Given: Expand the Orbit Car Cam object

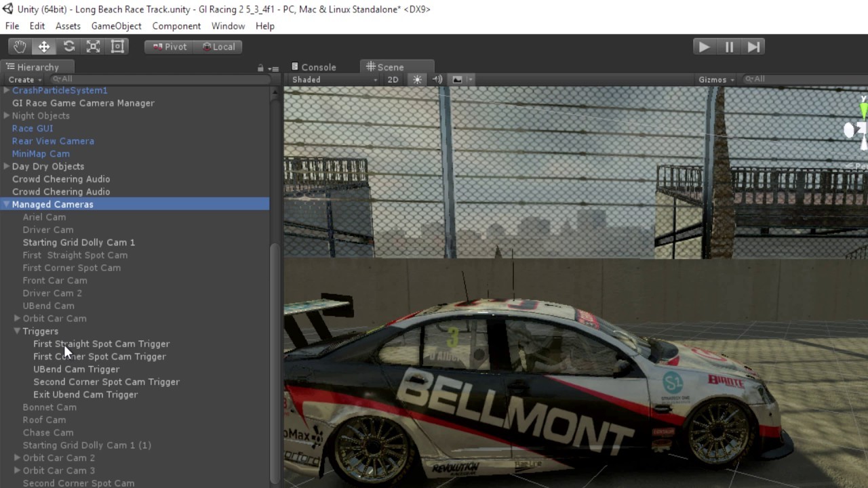Looking at the screenshot, I should (18, 319).
